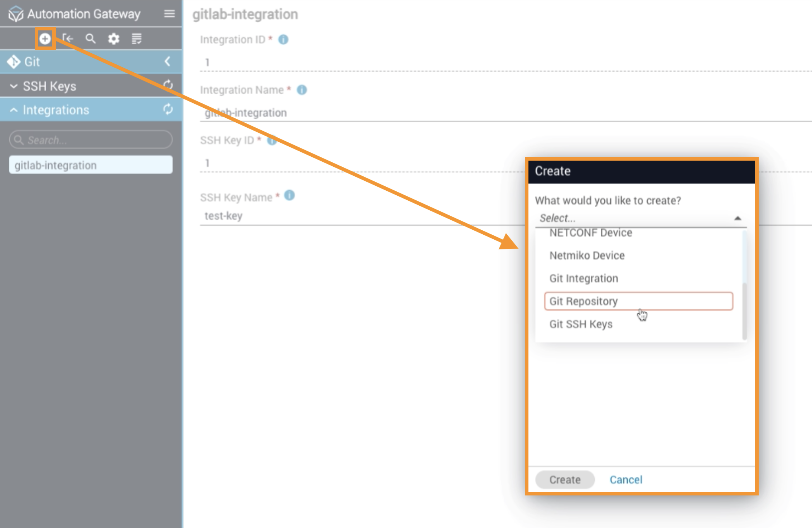812x528 pixels.
Task: Collapse the Git panel chevron
Action: (x=167, y=62)
